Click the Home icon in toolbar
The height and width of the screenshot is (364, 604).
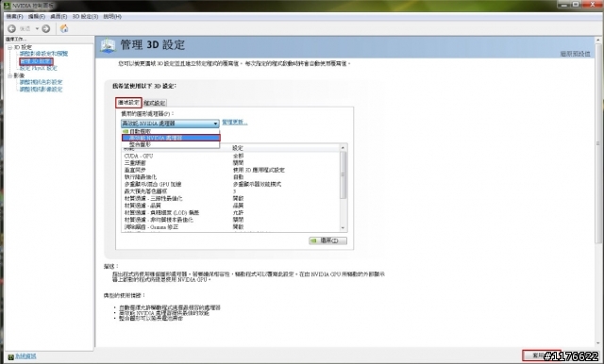[64, 28]
